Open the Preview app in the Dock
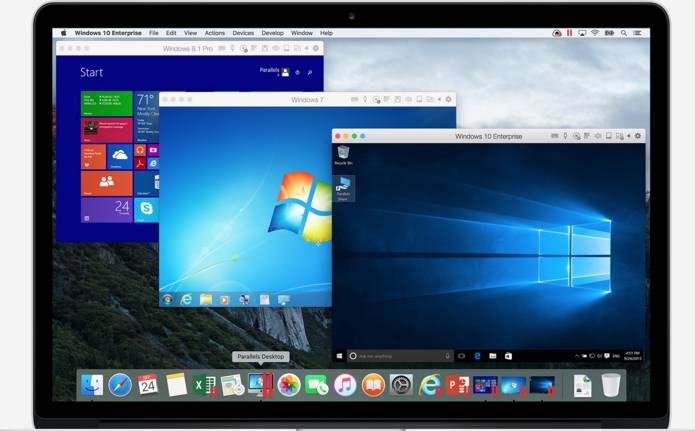The image size is (695, 431). pos(232,385)
